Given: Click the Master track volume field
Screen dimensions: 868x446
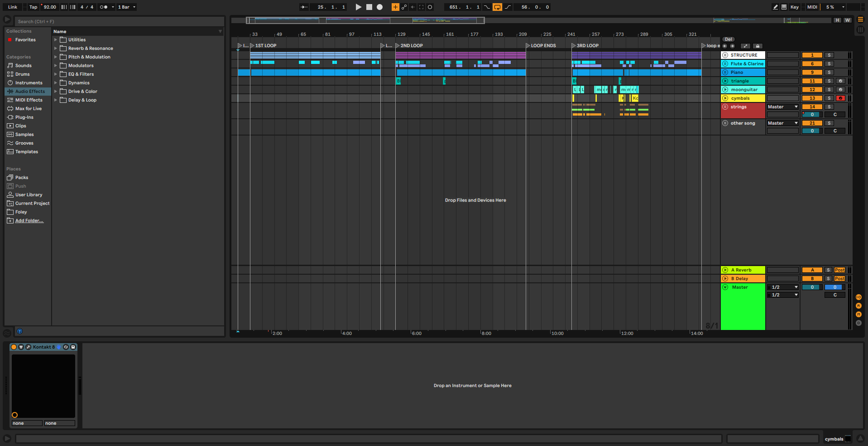Looking at the screenshot, I should tap(812, 287).
